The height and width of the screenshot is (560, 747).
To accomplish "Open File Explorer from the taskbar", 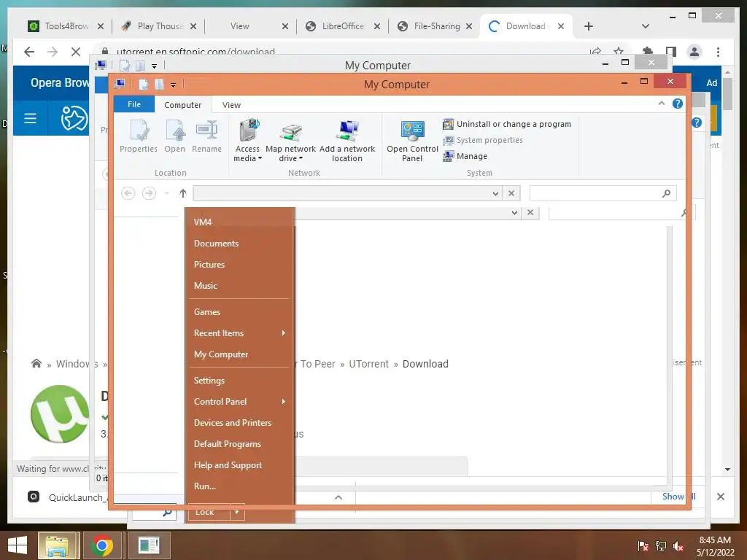I will [x=57, y=545].
